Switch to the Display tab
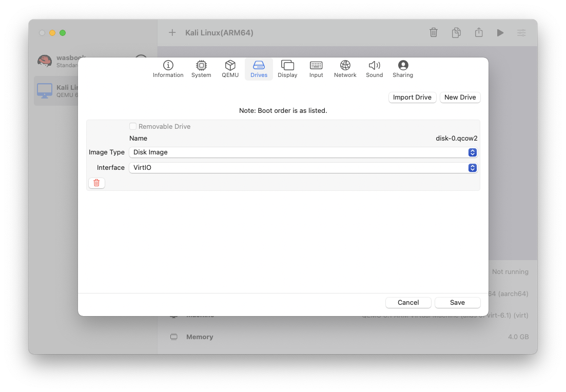 coord(287,69)
